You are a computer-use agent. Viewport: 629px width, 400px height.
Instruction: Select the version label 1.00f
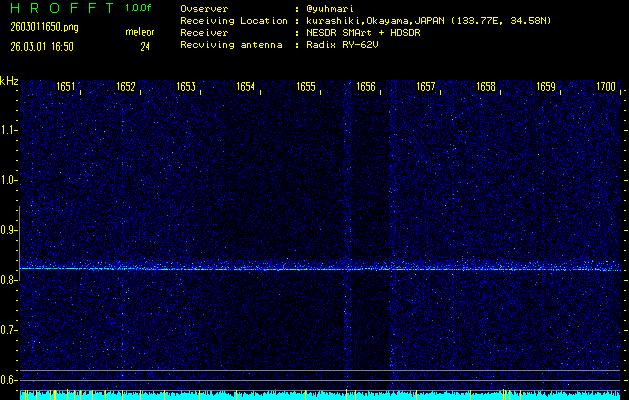[138, 8]
